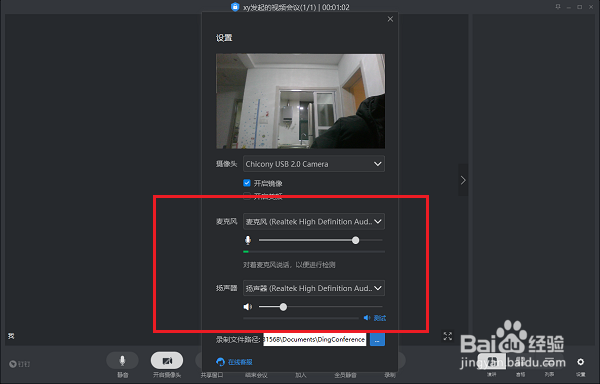Click the 开启摄像头 camera toolbar button

167,360
